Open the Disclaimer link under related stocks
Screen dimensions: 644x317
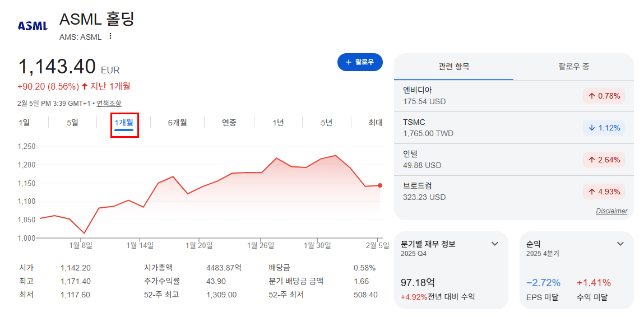611,211
